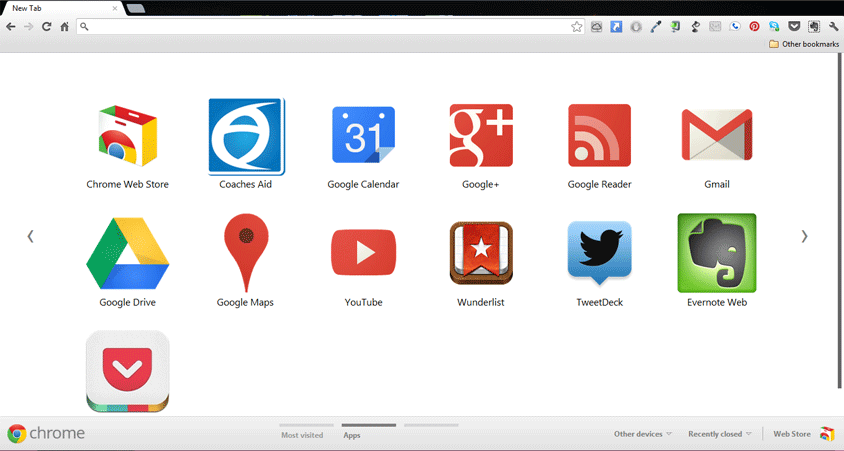The height and width of the screenshot is (451, 844).
Task: Open the Other bookmarks folder
Action: (804, 45)
